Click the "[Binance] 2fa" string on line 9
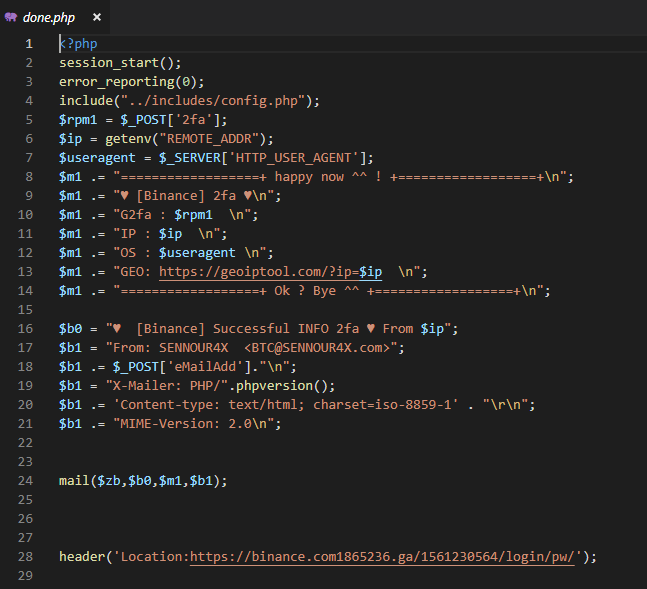 pos(186,196)
